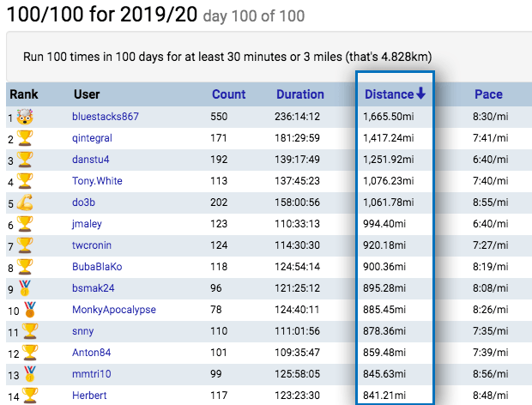Sort the leaderboard by Pace
This screenshot has width=532, height=405.
point(488,94)
